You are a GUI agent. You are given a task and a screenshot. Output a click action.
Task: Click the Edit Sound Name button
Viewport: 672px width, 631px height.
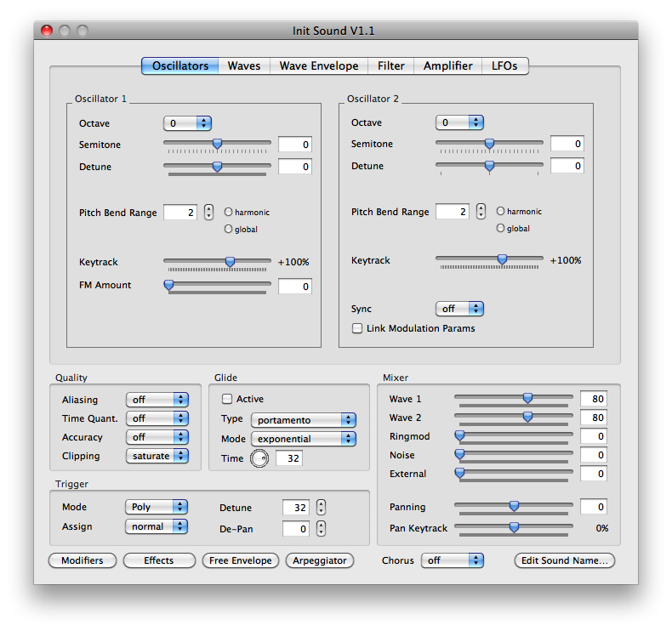click(x=565, y=560)
